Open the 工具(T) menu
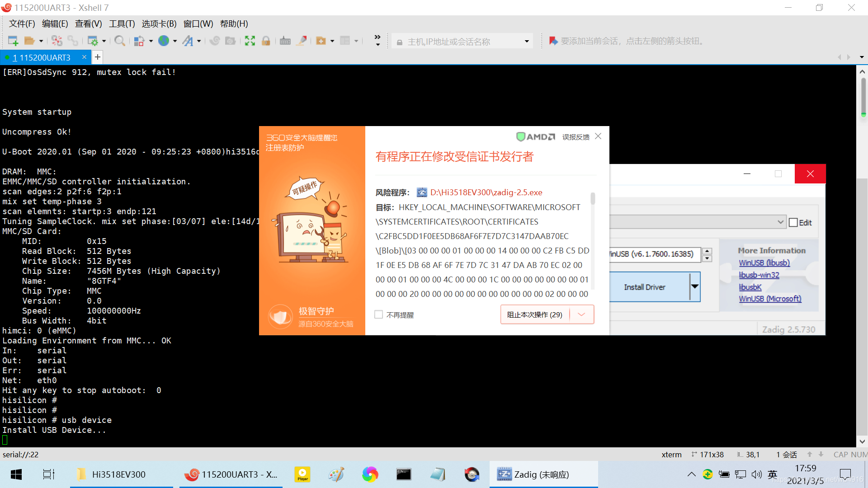The height and width of the screenshot is (488, 868). tap(122, 23)
